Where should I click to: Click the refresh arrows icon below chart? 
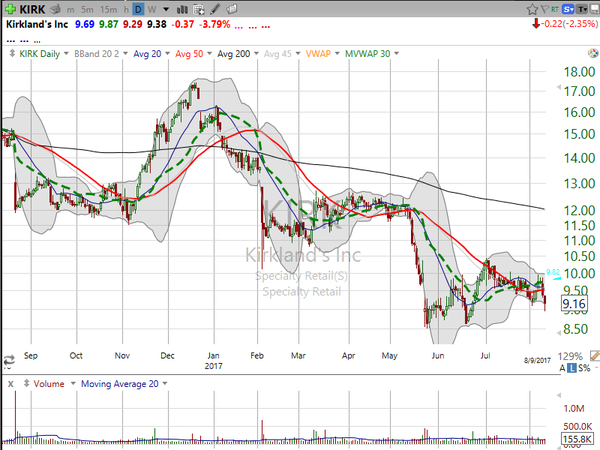tap(9, 360)
